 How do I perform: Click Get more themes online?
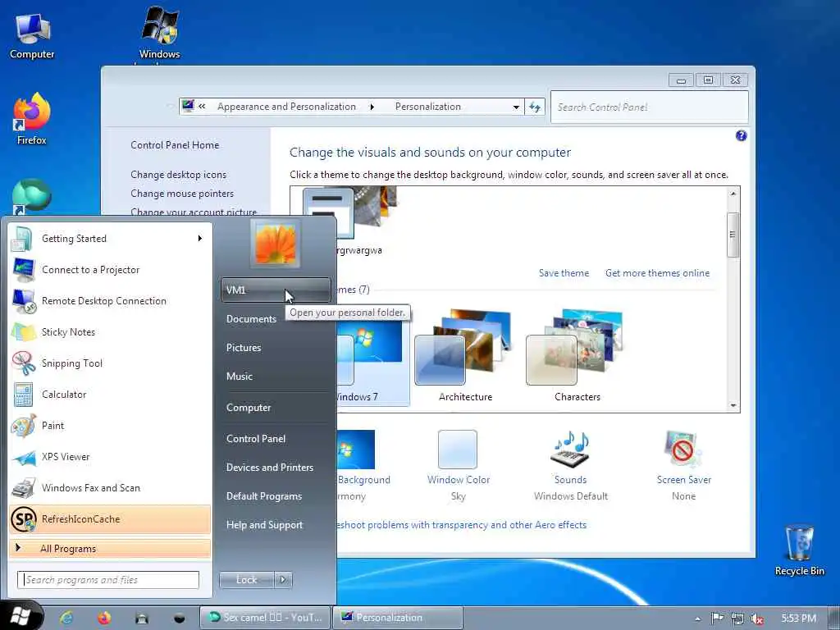coord(657,272)
